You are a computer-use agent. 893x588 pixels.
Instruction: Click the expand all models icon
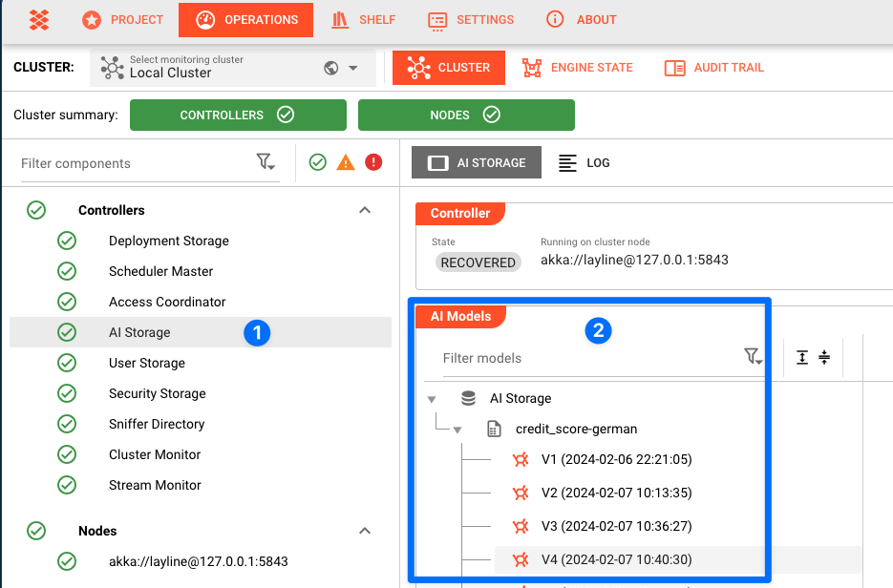tap(802, 357)
